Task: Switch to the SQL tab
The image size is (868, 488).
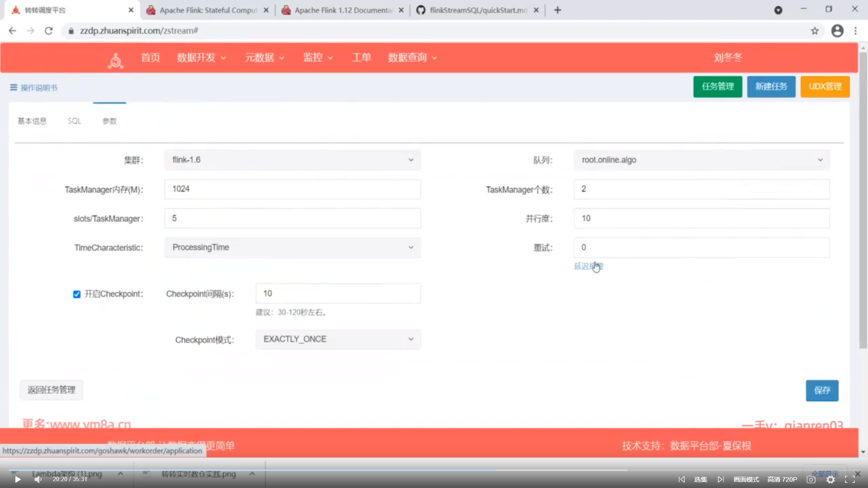Action: click(75, 121)
